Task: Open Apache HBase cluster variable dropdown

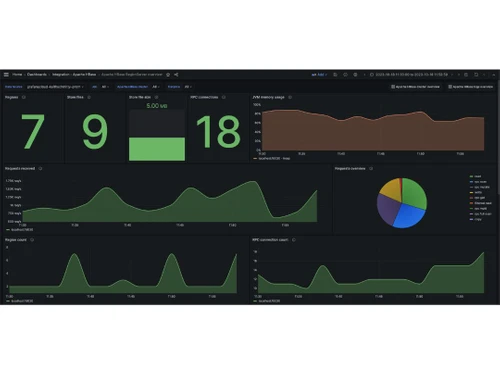Action: 156,87
